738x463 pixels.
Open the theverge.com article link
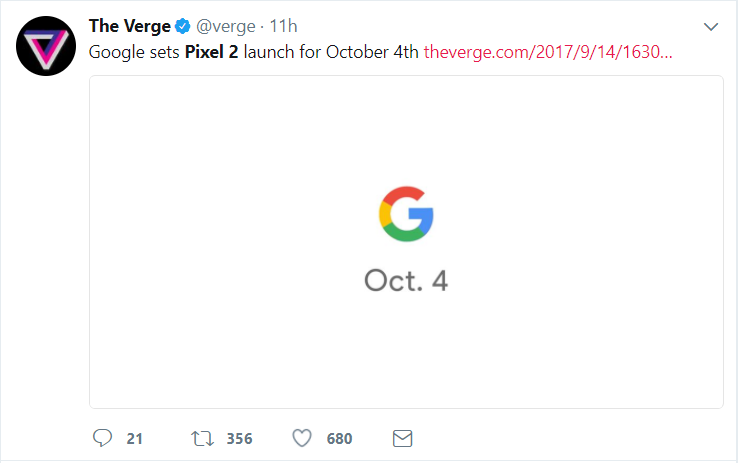(548, 51)
